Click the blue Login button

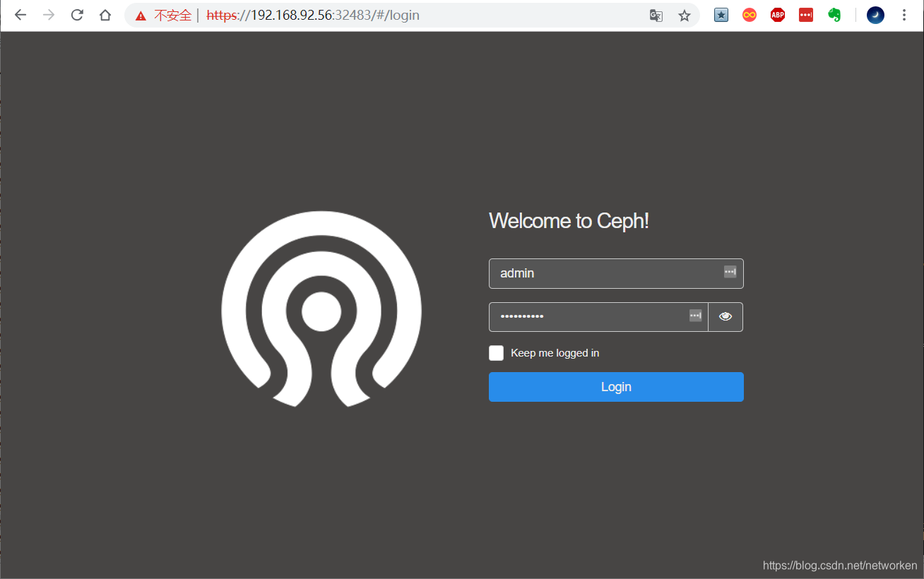(616, 387)
